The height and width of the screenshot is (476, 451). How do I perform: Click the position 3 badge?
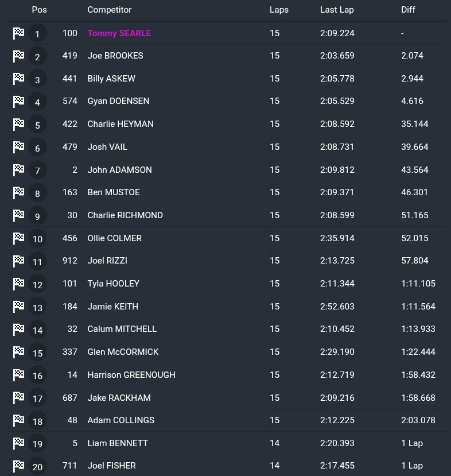(37, 80)
